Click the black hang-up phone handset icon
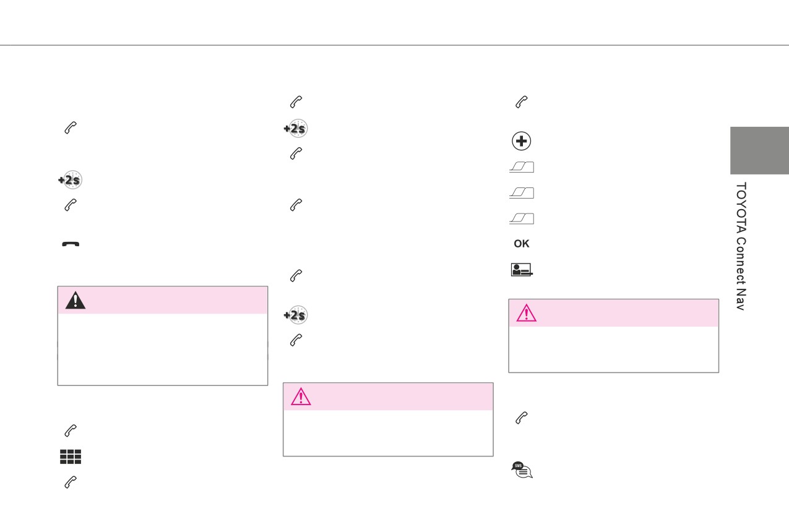 click(71, 244)
